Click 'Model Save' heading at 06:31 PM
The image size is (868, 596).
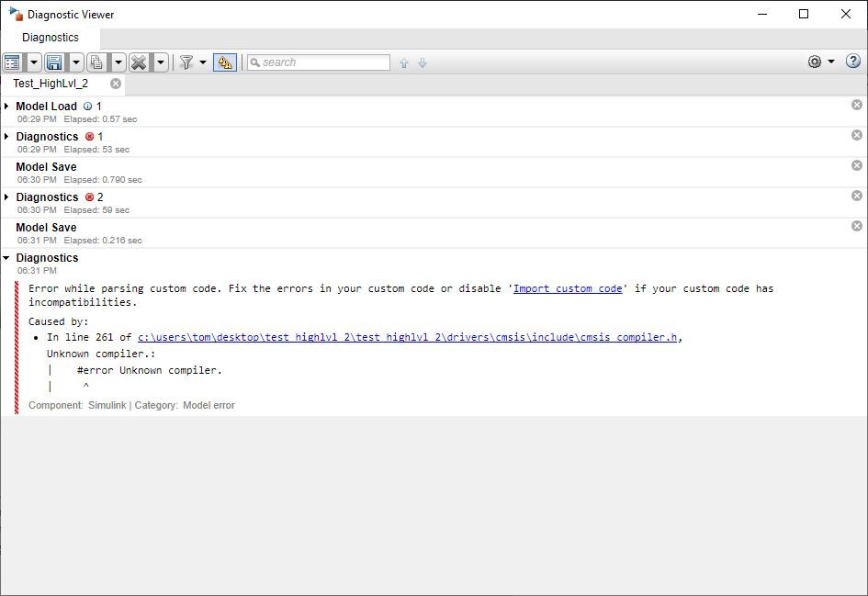[47, 228]
